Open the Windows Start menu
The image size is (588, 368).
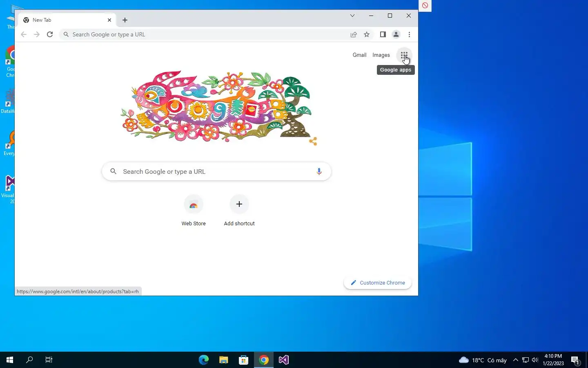click(10, 360)
